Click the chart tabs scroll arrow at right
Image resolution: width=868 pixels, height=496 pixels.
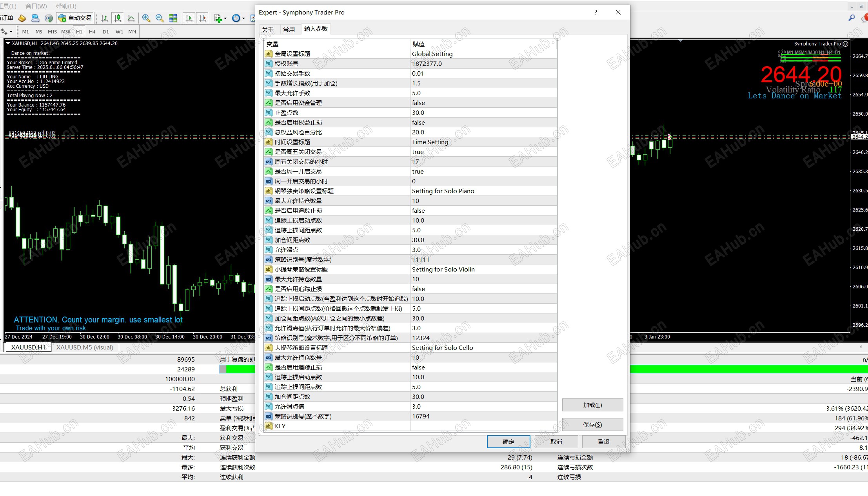pos(861,347)
